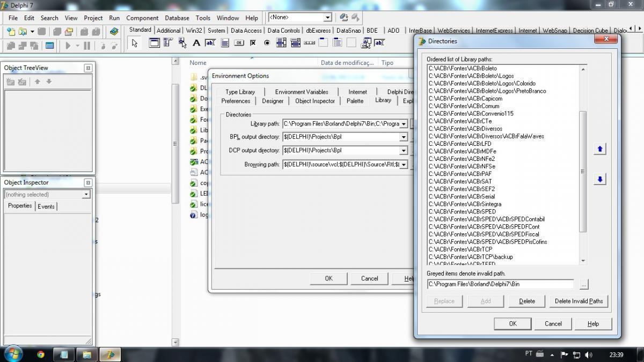Select the ScrollBar component icon

309,43
